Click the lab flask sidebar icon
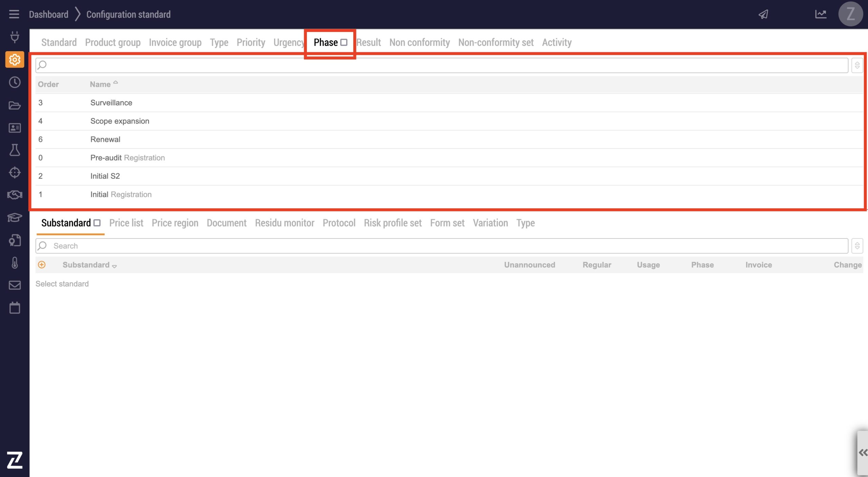 [15, 150]
